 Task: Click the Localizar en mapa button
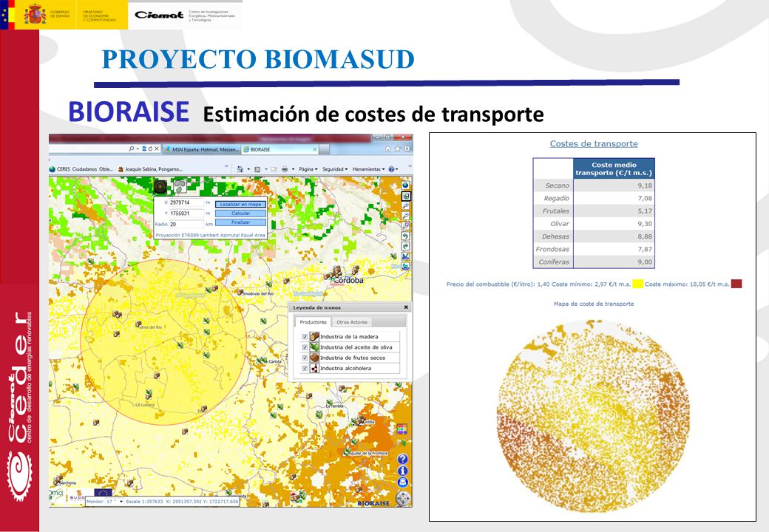pos(241,204)
